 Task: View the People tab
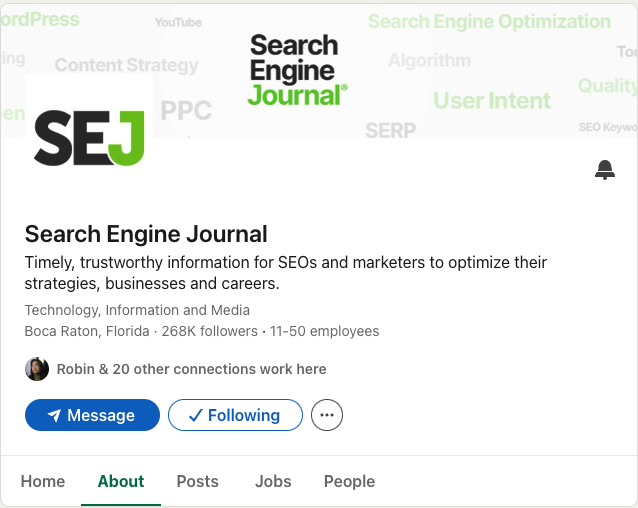(349, 481)
